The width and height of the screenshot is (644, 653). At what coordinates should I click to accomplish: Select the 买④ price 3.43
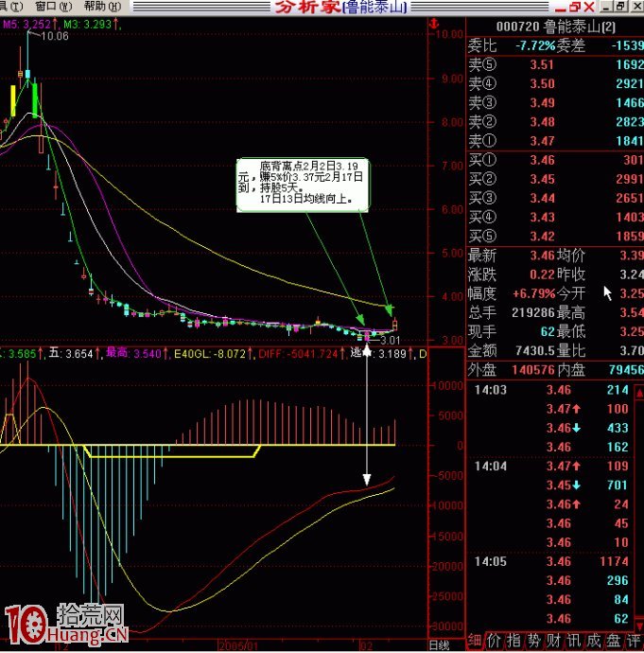542,218
